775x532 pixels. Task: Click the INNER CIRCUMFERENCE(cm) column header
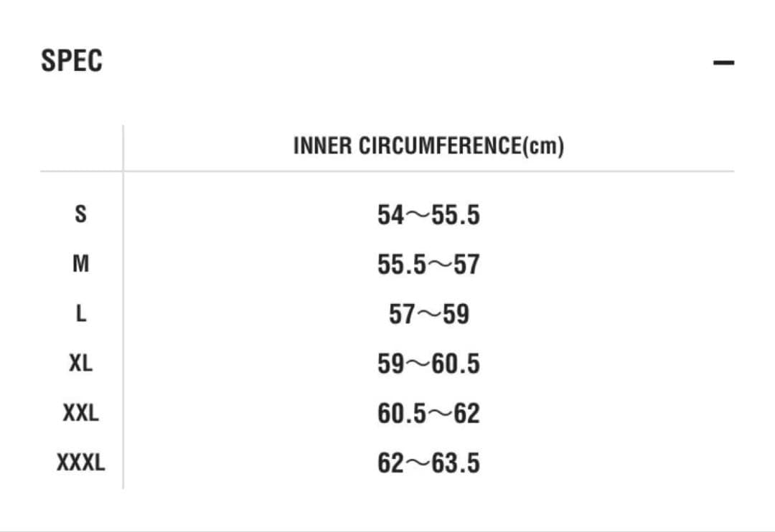click(x=428, y=146)
